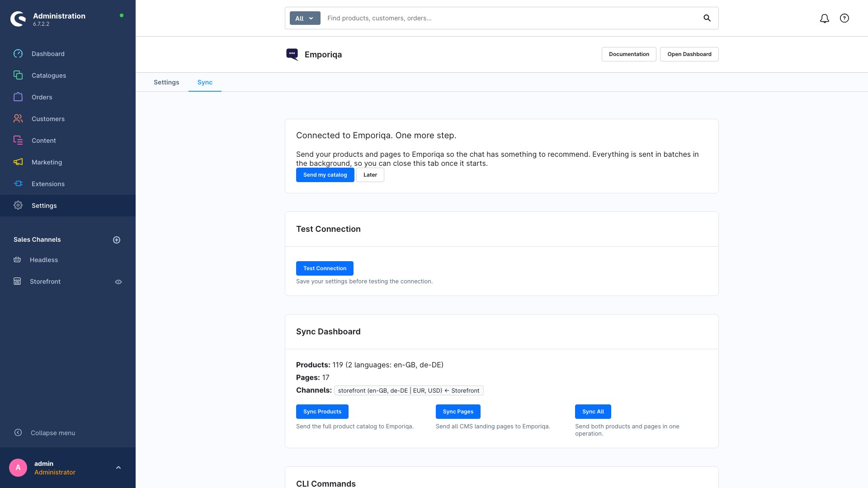Click the Sync Pages button
The width and height of the screenshot is (868, 488).
(x=458, y=412)
